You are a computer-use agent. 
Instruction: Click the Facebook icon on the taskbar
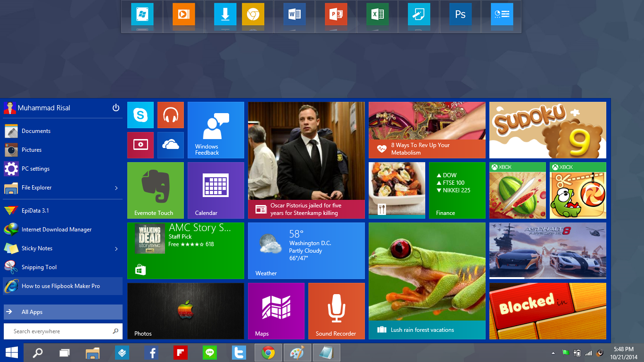tap(151, 353)
